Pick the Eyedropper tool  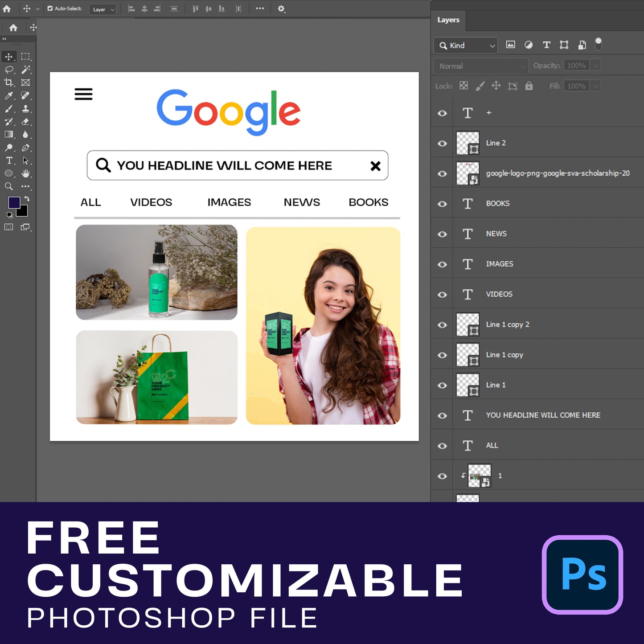tap(8, 96)
